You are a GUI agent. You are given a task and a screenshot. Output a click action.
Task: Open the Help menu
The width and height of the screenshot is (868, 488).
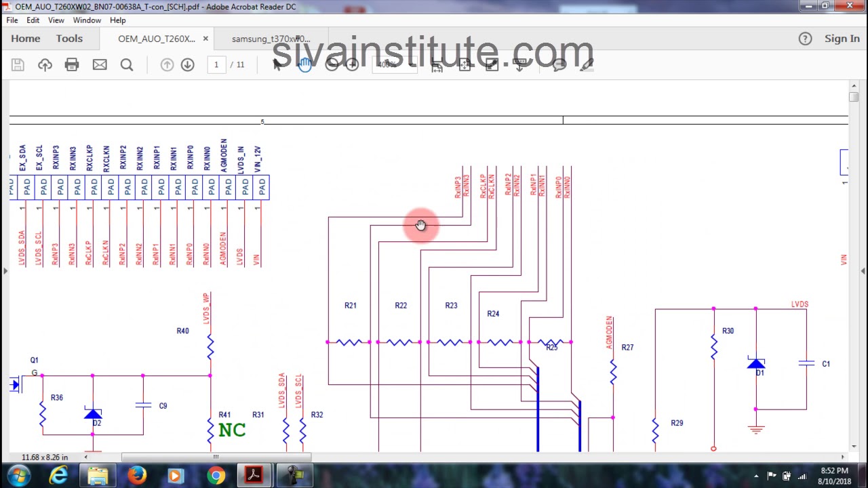(x=118, y=20)
